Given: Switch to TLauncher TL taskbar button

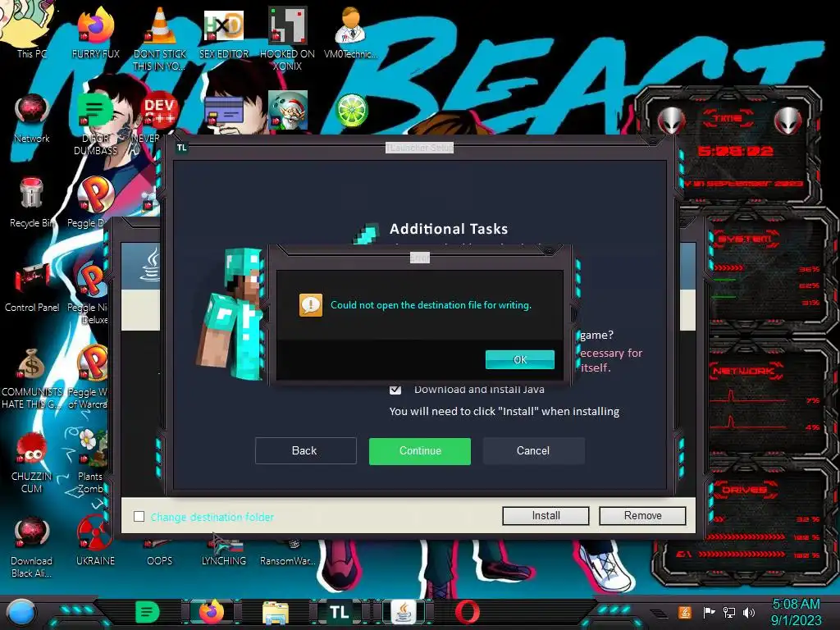Looking at the screenshot, I should [339, 612].
